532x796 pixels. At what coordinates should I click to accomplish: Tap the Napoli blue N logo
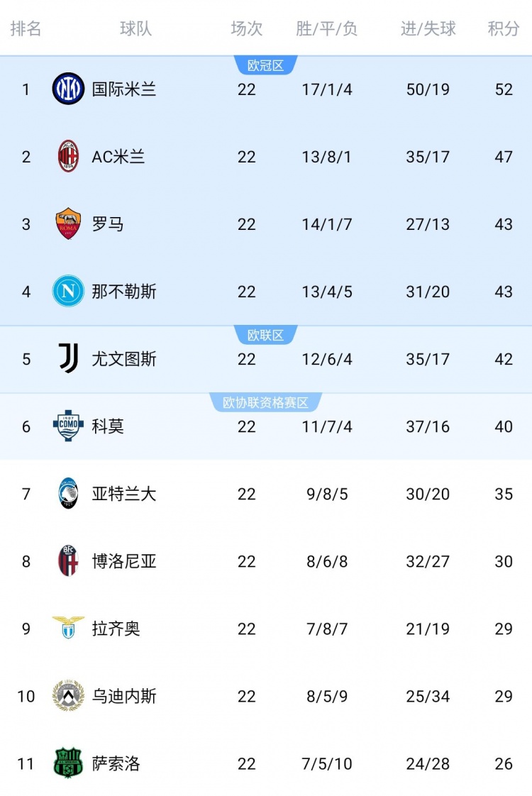[x=68, y=292]
